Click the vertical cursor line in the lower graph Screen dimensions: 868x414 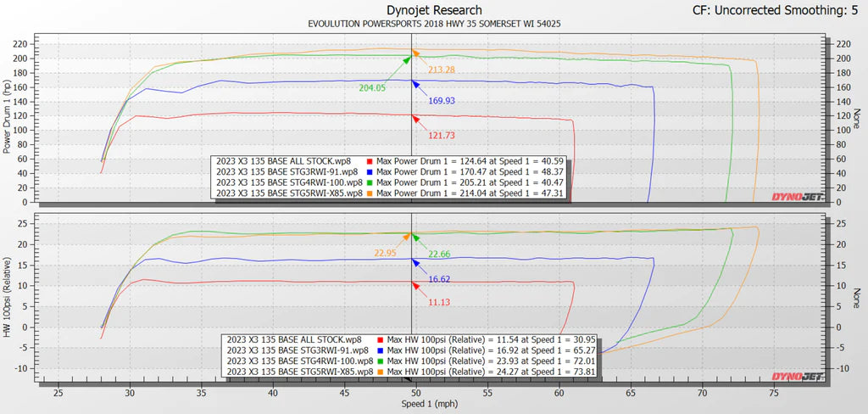[412, 314]
